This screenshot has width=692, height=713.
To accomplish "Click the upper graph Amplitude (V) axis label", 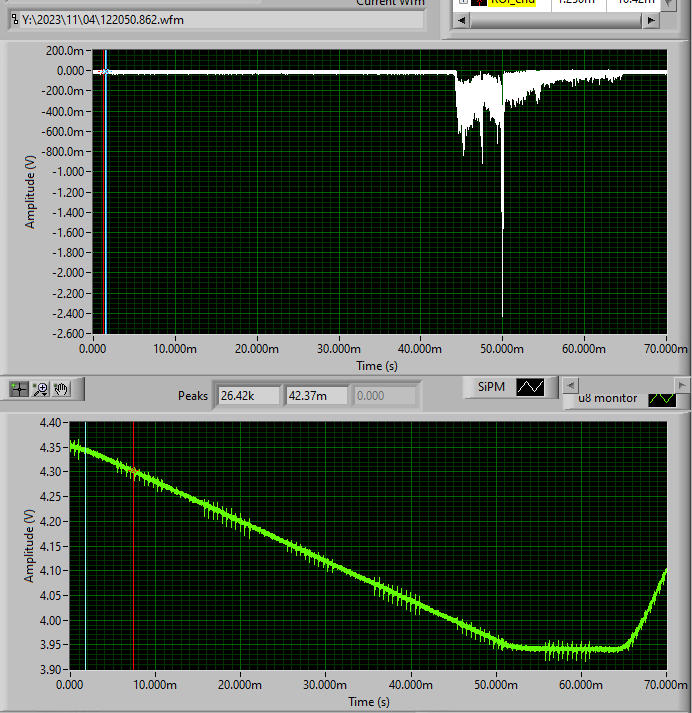I will tap(30, 192).
